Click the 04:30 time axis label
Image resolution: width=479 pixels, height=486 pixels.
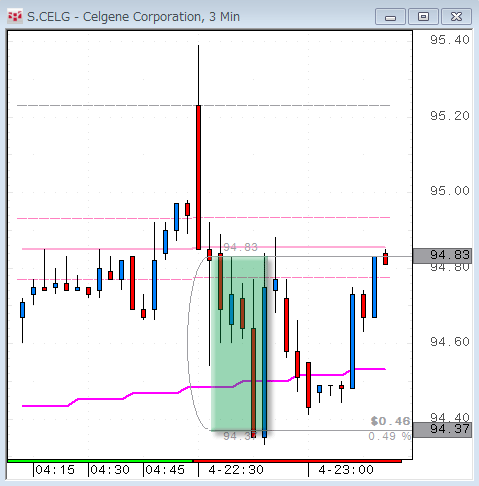click(110, 470)
